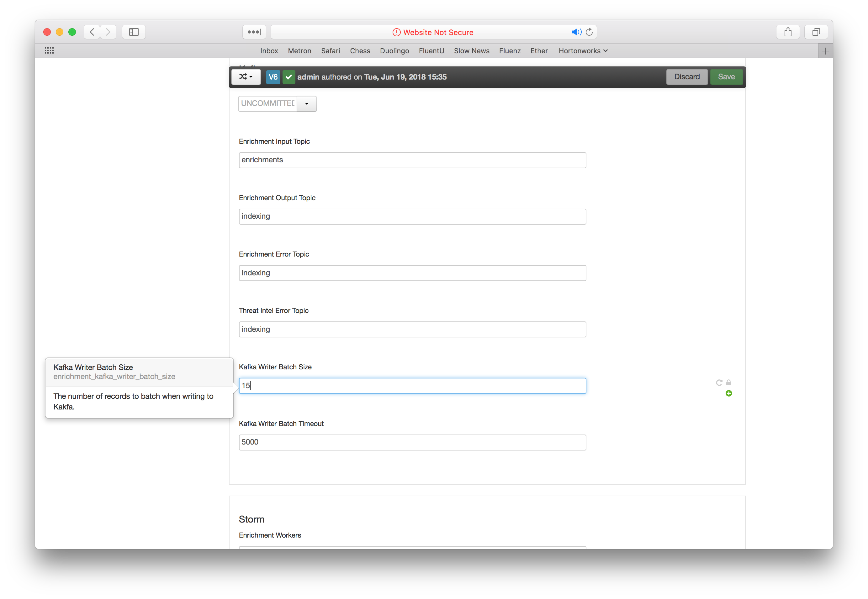Click the Enrichment Input Topic field

tap(412, 160)
